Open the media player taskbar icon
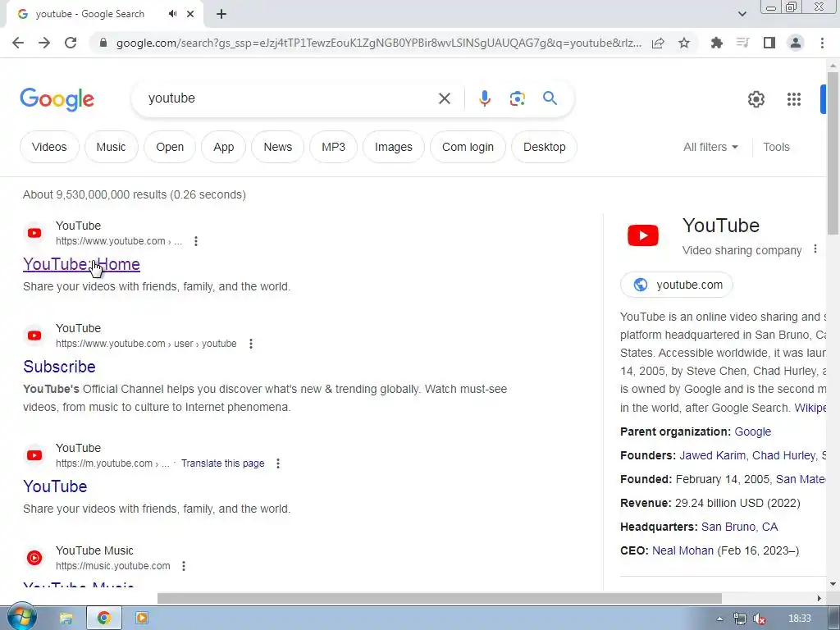The image size is (840, 630). (x=141, y=619)
